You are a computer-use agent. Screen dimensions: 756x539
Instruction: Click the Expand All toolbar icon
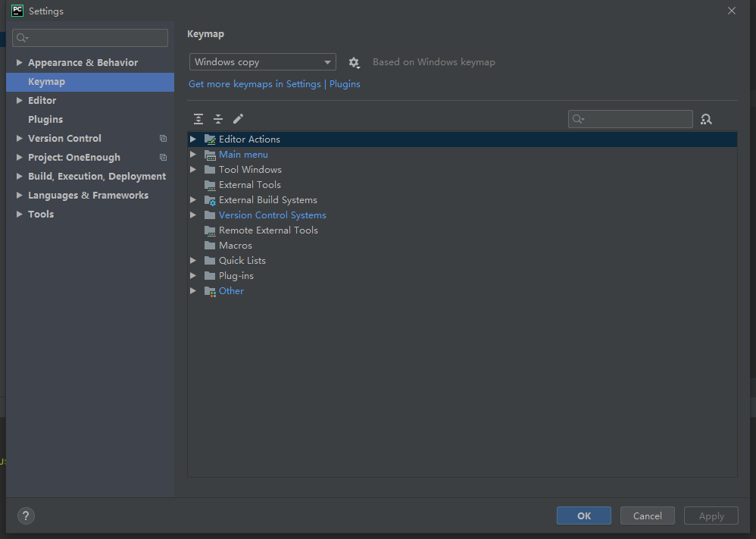[198, 119]
